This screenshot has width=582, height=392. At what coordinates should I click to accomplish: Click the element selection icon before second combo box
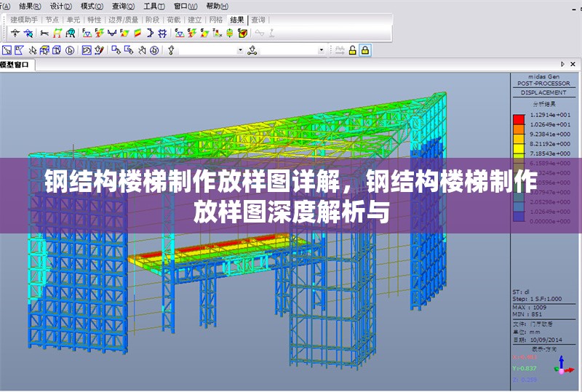(x=252, y=50)
